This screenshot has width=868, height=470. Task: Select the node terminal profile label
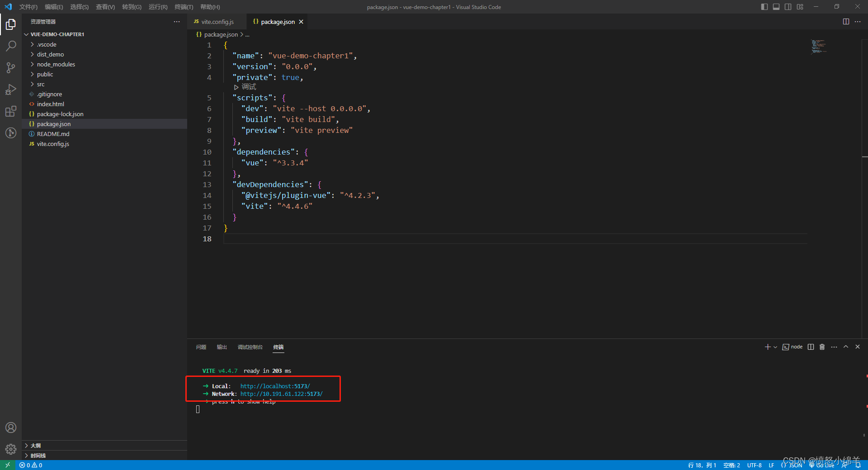pyautogui.click(x=793, y=347)
